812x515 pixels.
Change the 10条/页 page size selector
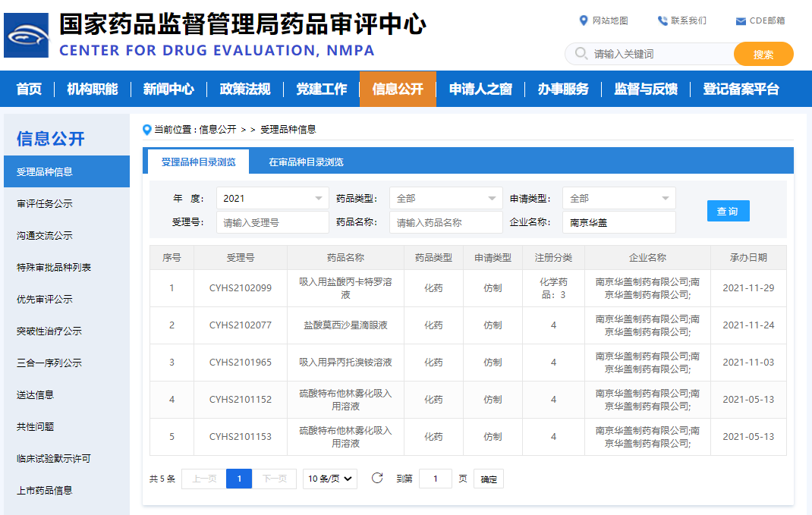pos(330,479)
